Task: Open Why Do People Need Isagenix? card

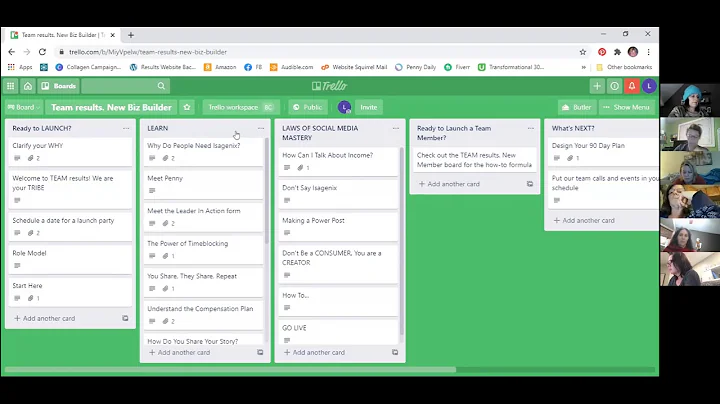Action: point(203,152)
